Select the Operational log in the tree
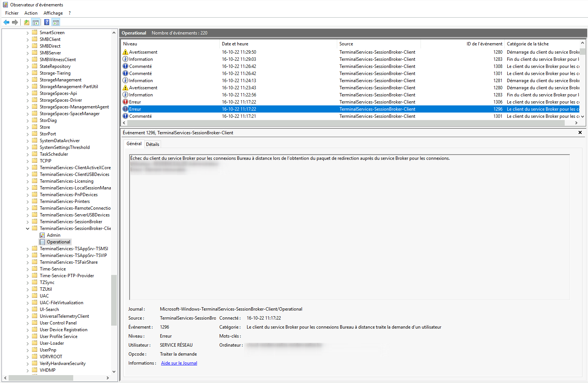 coord(58,242)
